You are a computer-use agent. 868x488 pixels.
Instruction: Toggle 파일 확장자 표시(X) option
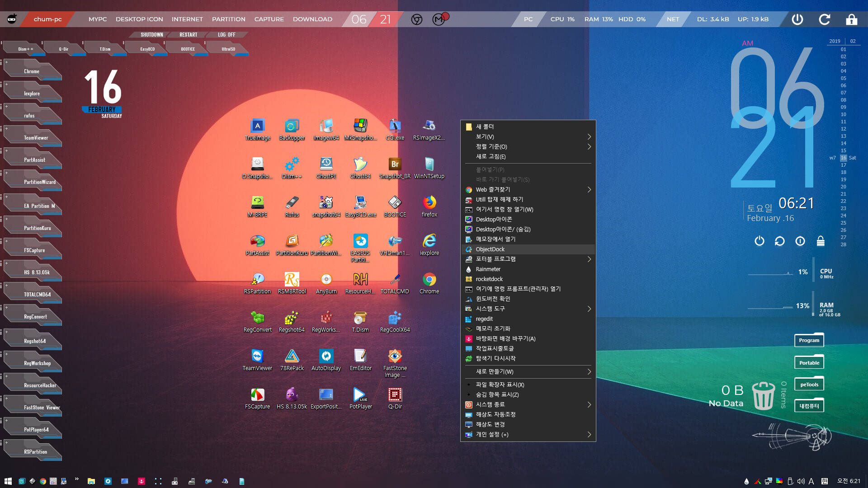(528, 385)
